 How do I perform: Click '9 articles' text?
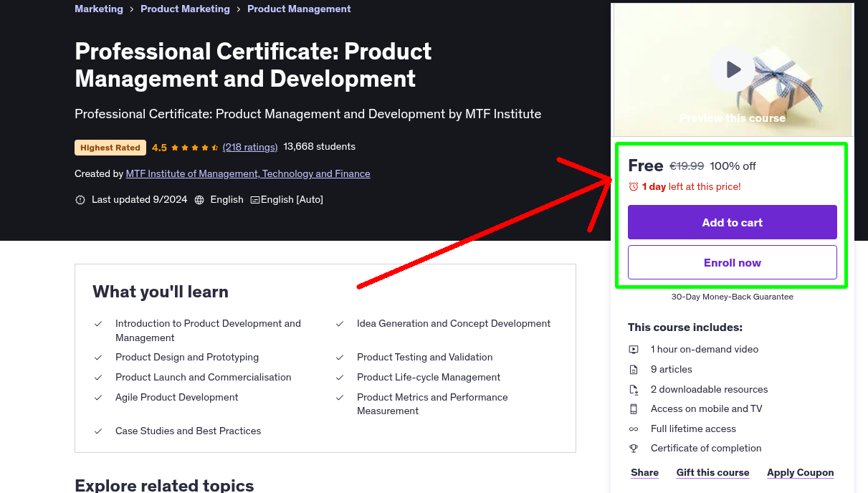(x=672, y=370)
